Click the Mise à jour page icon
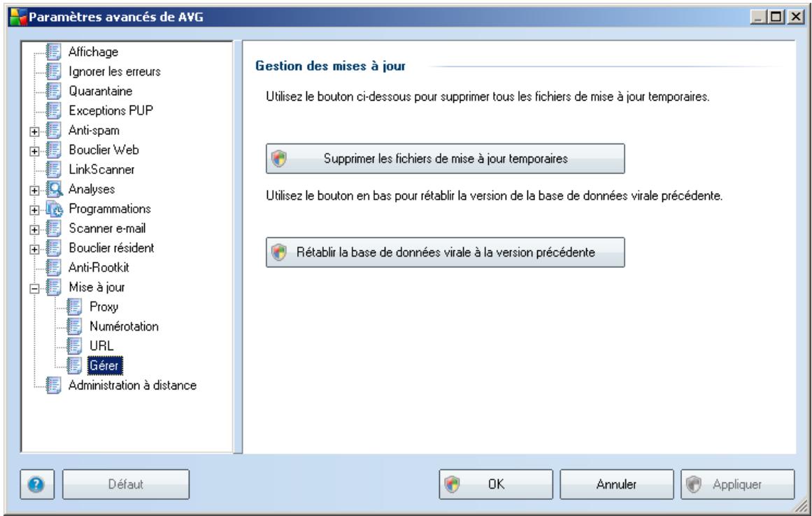Screen dimensions: 812x516 [53, 287]
